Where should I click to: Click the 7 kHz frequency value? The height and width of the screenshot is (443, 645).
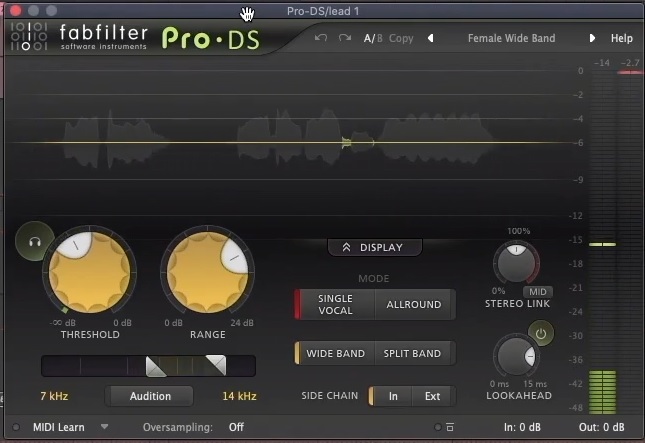(54, 396)
